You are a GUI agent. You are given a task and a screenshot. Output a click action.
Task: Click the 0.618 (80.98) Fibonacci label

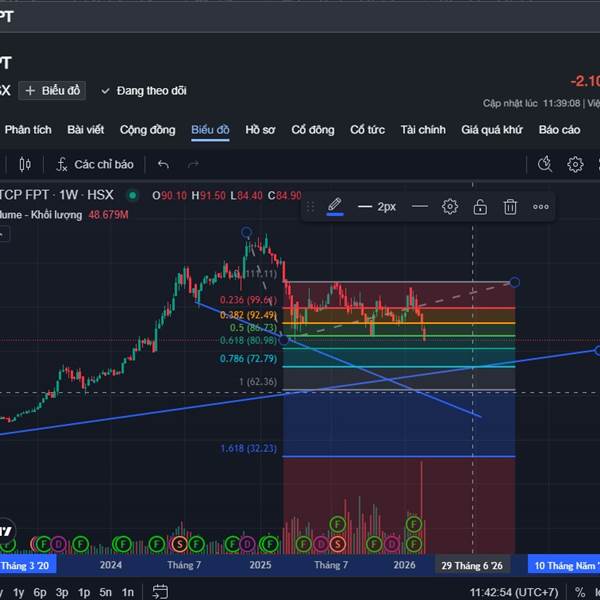(248, 340)
